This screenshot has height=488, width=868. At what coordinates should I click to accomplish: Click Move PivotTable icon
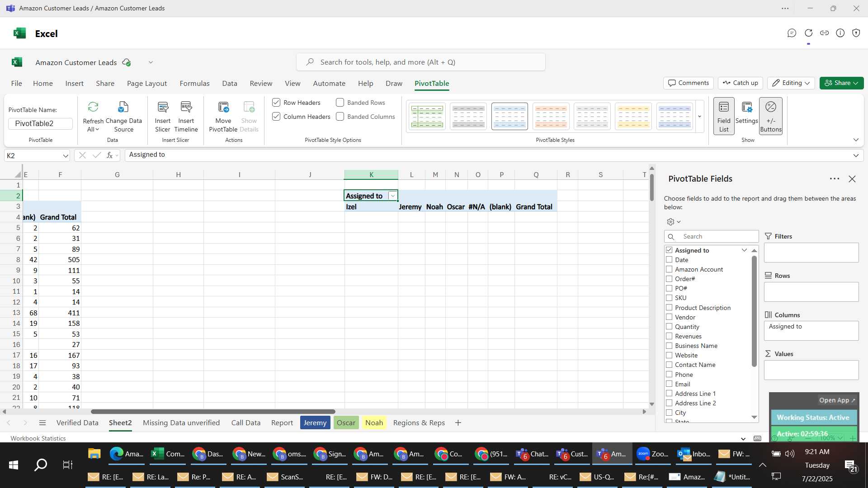point(223,107)
